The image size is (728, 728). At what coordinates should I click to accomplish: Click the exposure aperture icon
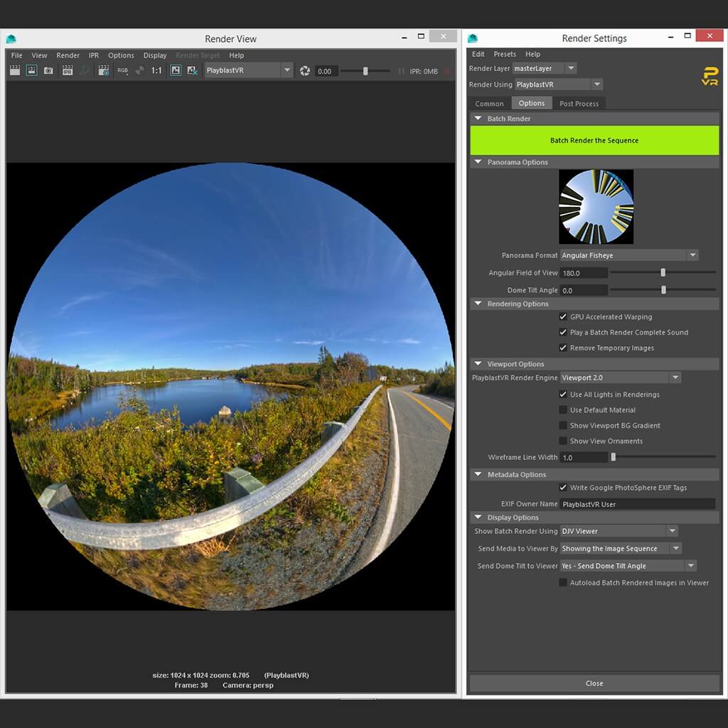click(x=304, y=70)
